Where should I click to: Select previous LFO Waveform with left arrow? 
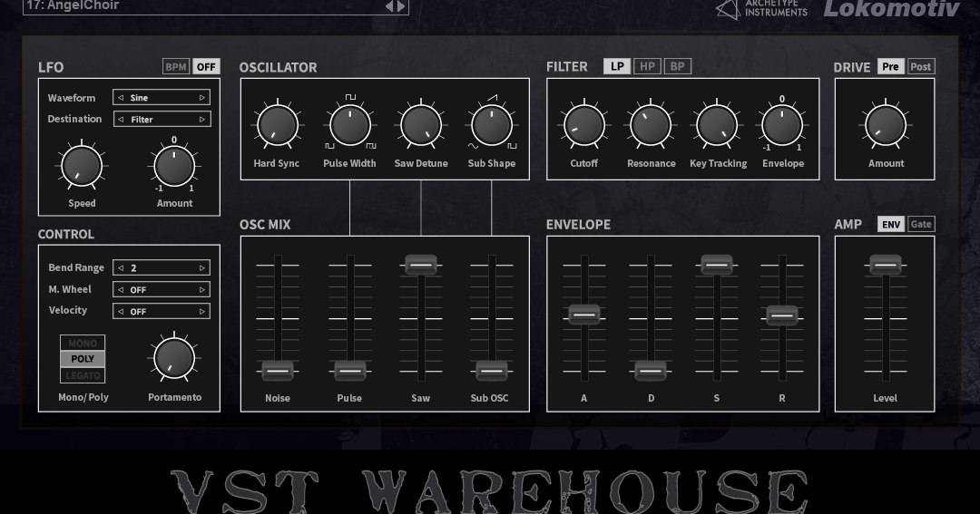(121, 97)
